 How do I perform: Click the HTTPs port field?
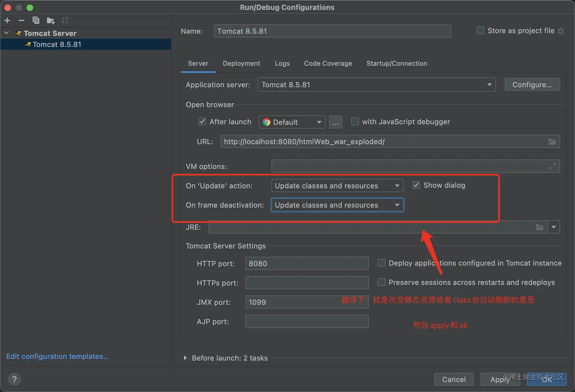pyautogui.click(x=307, y=283)
